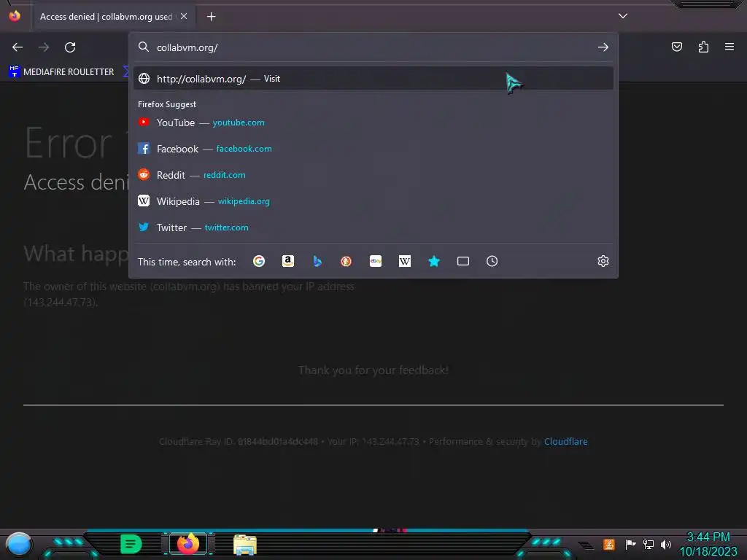Search with eBay this time

click(376, 261)
